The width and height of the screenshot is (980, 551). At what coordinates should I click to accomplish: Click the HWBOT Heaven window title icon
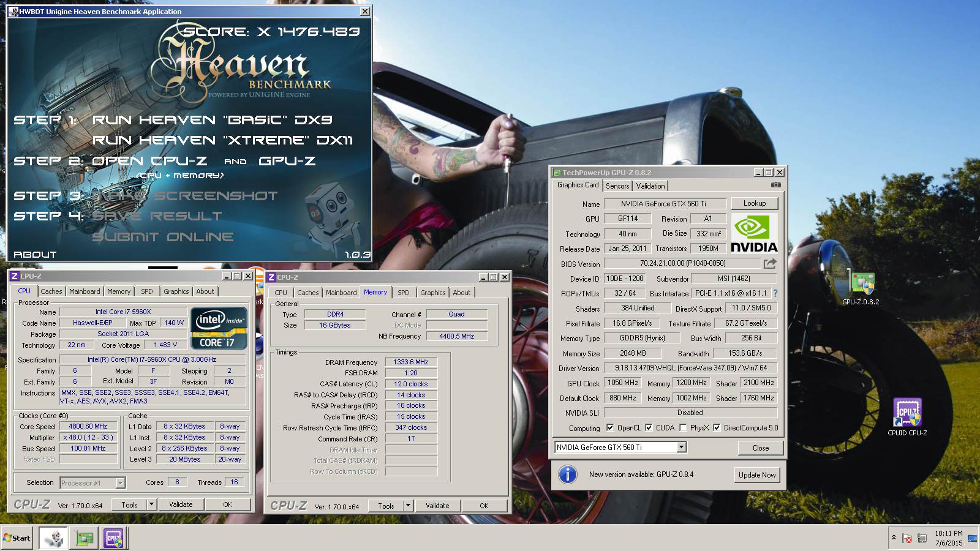13,12
